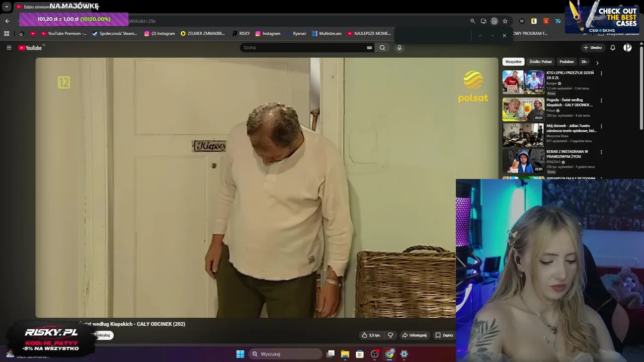This screenshot has height=362, width=644.
Task: Close the find bar with X
Action: tap(504, 35)
